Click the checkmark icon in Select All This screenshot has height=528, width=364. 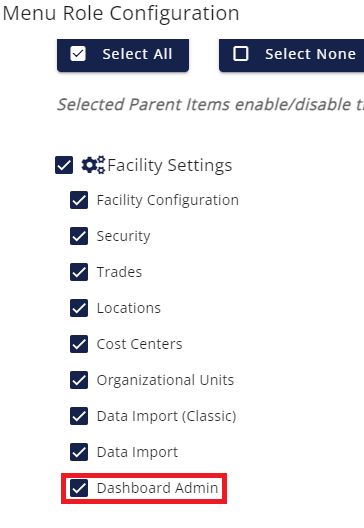click(78, 54)
